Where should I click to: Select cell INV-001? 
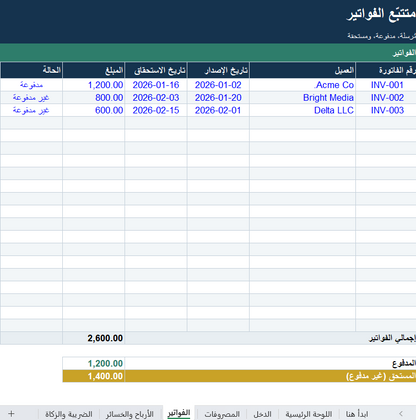click(386, 85)
